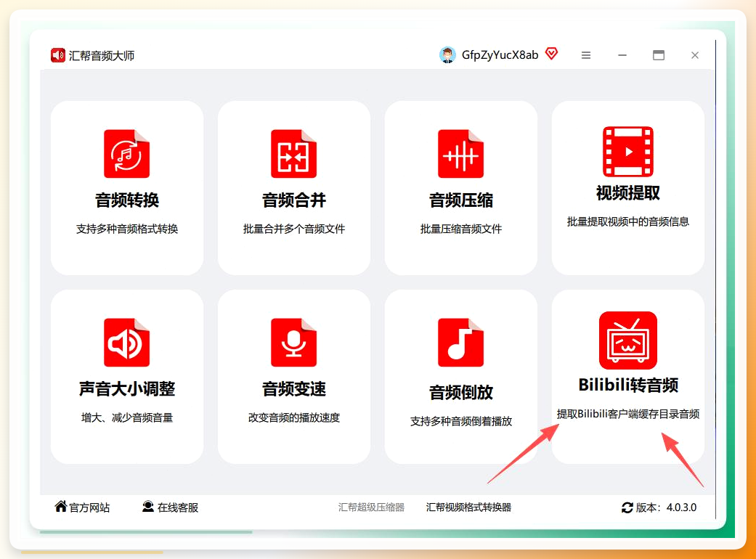
Task: Open the hamburger menu icon
Action: pyautogui.click(x=586, y=55)
